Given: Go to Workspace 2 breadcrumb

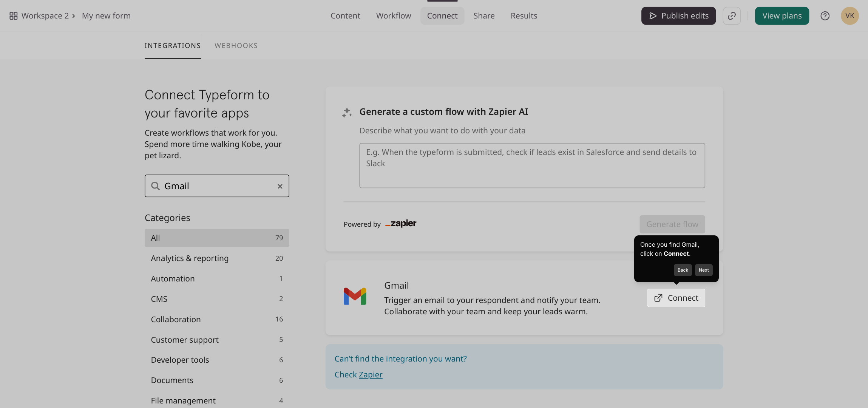Looking at the screenshot, I should pos(45,16).
